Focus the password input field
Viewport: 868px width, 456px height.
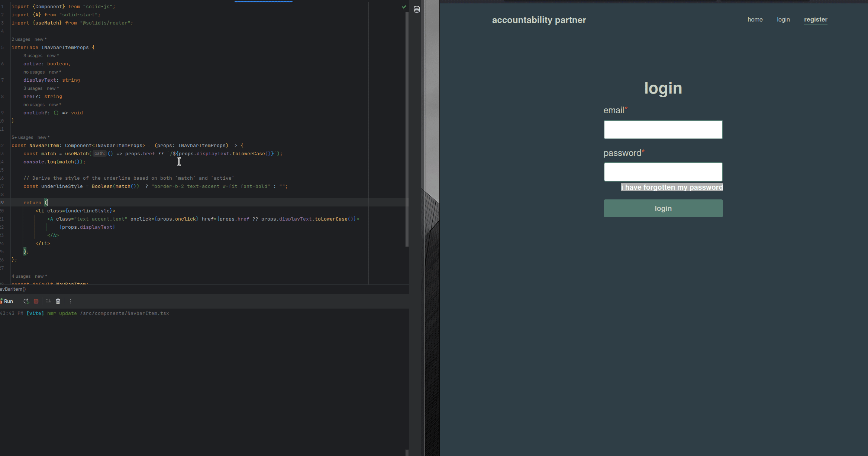point(663,172)
